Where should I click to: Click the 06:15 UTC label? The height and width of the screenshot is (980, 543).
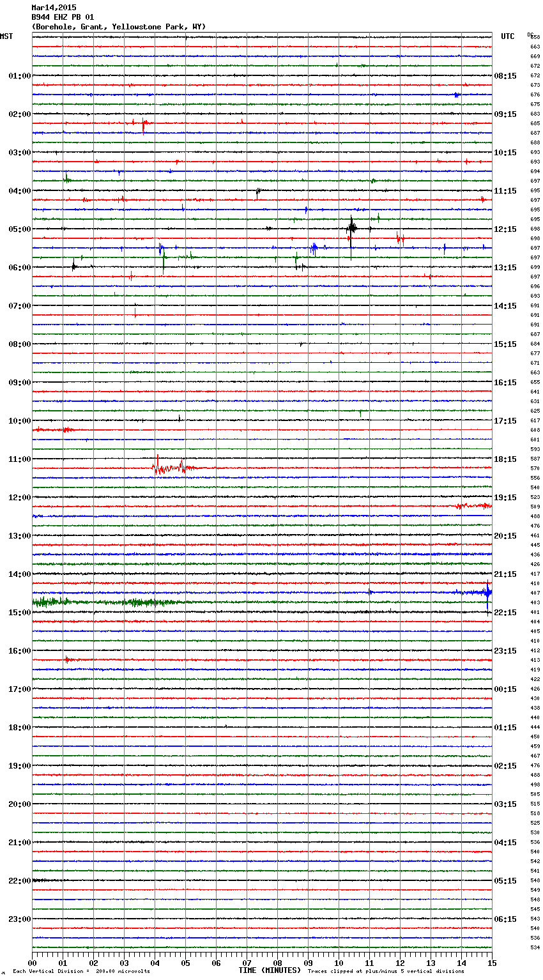pyautogui.click(x=505, y=919)
